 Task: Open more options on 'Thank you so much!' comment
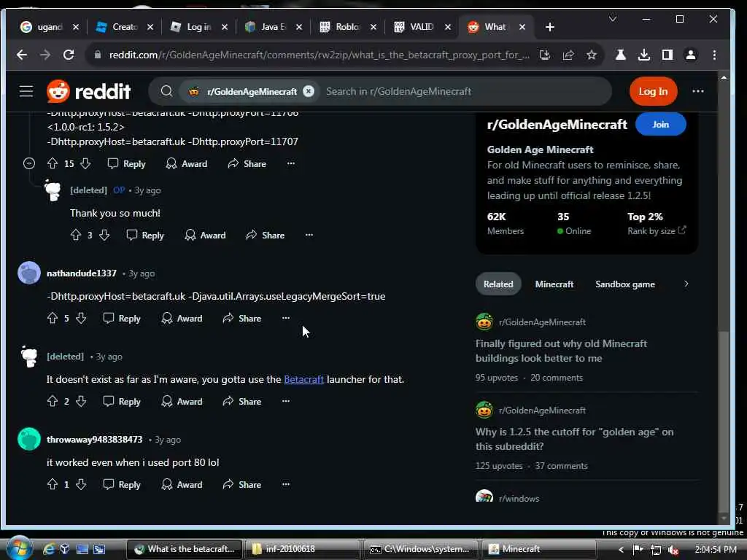click(309, 234)
